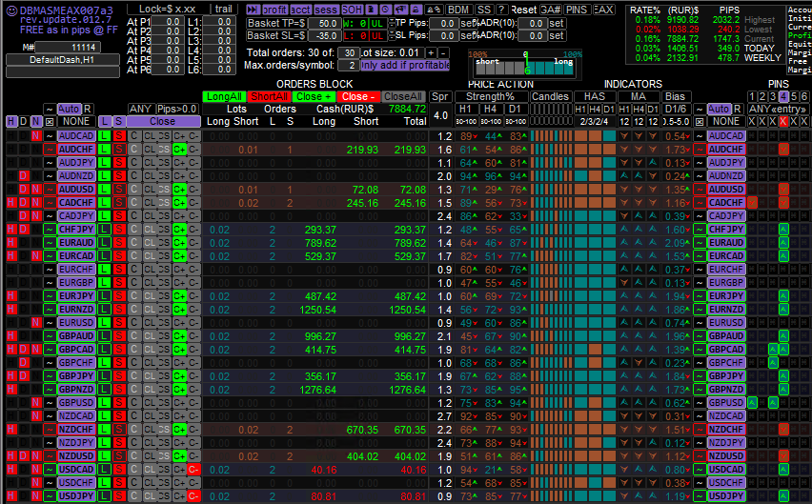Click the CS button on NZDUSD row

pos(164,455)
